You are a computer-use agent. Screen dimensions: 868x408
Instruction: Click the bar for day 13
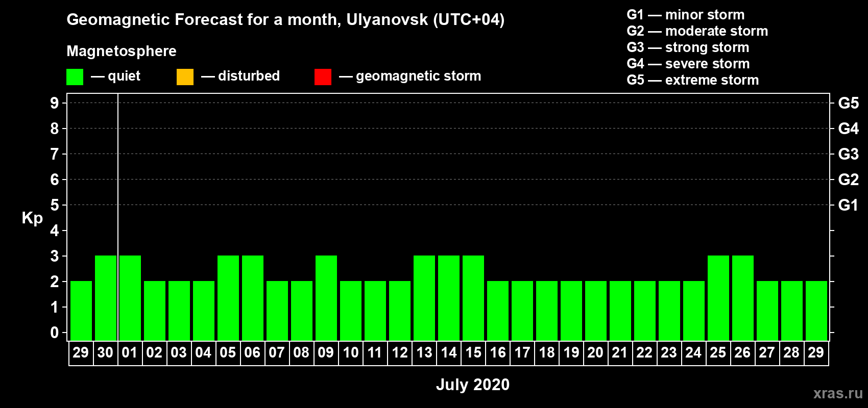(x=424, y=298)
